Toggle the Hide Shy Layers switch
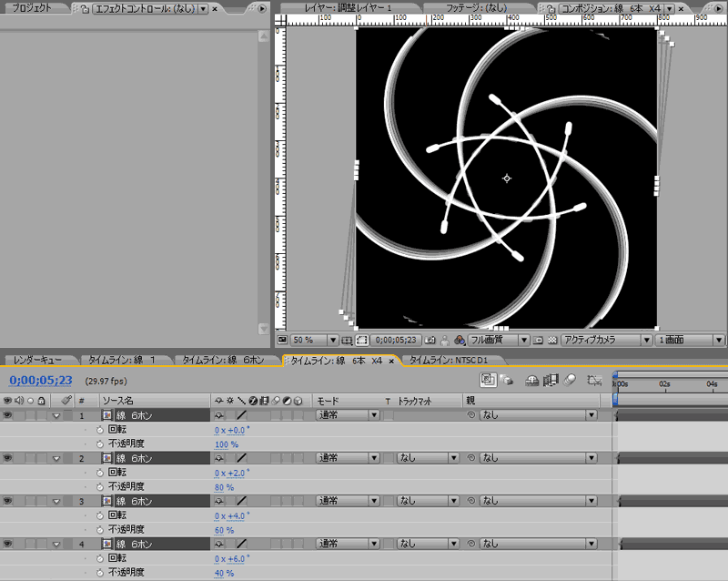The width and height of the screenshot is (728, 581). tap(531, 381)
